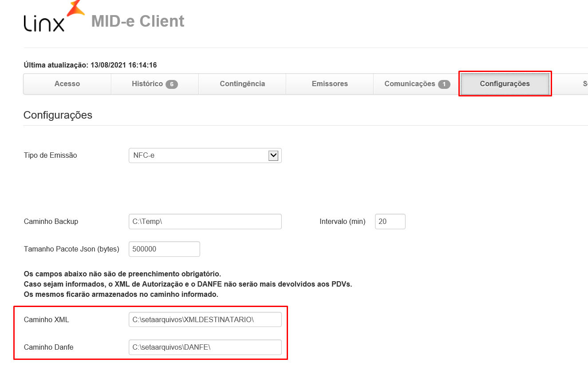The height and width of the screenshot is (367, 588).
Task: Click the Configurações section heading
Action: click(58, 115)
